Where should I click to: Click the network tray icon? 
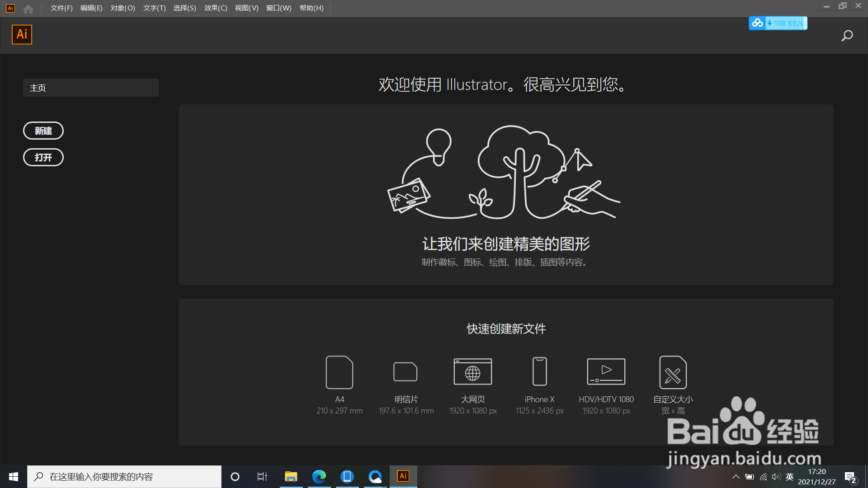[764, 477]
